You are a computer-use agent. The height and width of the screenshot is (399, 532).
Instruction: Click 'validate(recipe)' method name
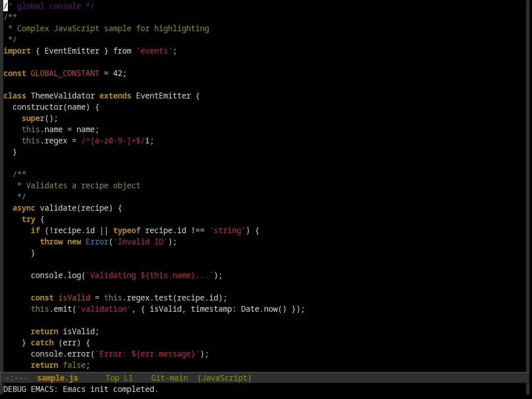[x=76, y=208]
